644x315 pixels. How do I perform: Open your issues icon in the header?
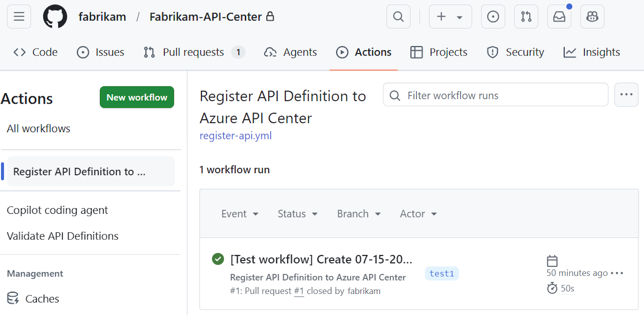[493, 17]
